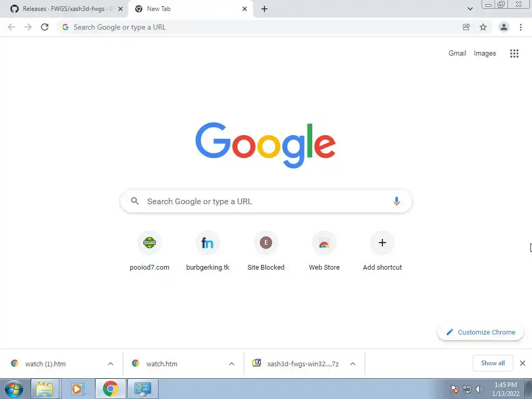Open the Google apps grid

514,54
